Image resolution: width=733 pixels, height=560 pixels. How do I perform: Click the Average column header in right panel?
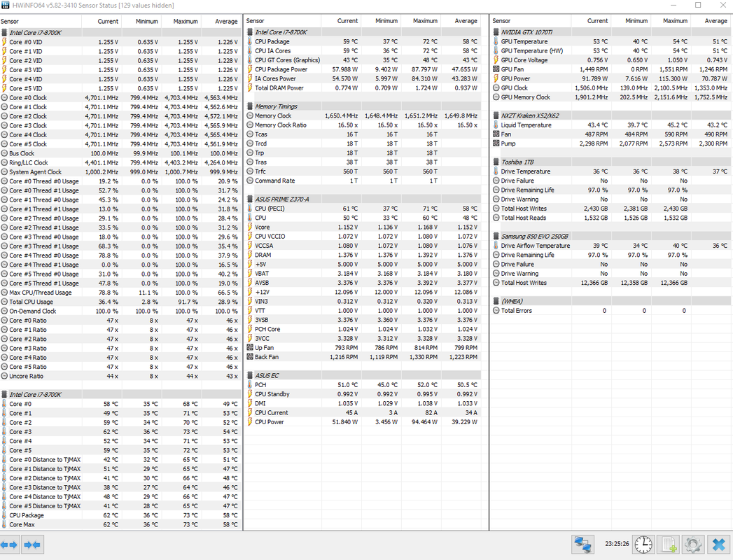pyautogui.click(x=711, y=21)
